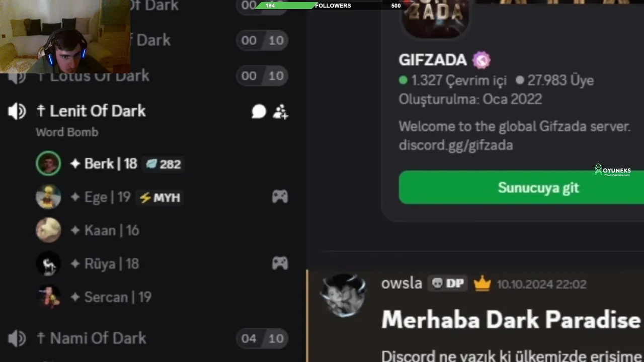
Task: Click the speaker icon of Lenit Of Dark
Action: (17, 111)
